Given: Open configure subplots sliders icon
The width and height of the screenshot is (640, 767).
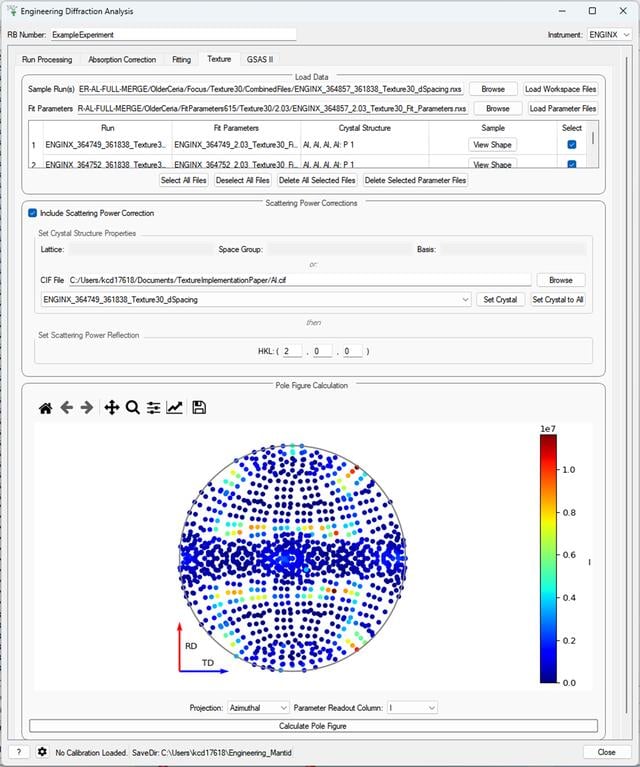Looking at the screenshot, I should pos(154,407).
